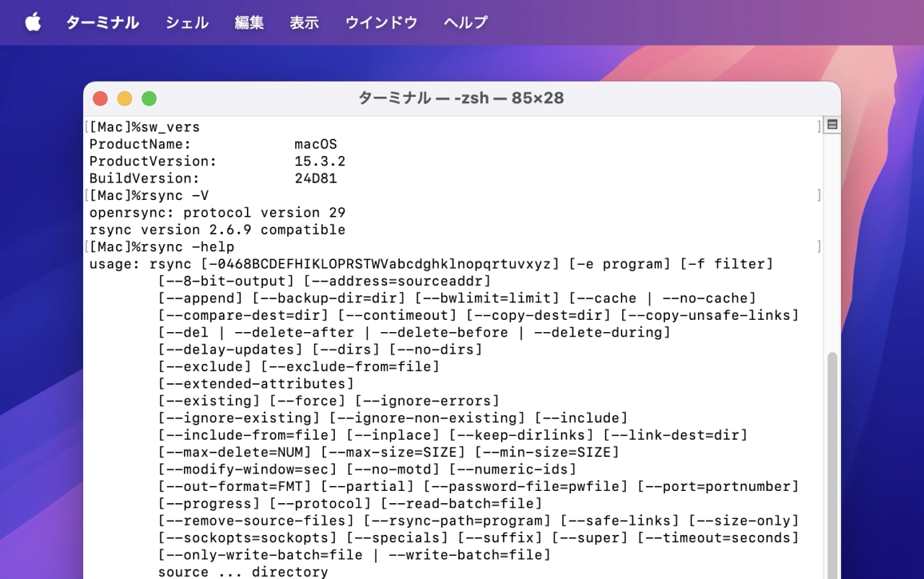Close the terminal window with red button
Viewport: 924px width, 579px height.
tap(100, 99)
